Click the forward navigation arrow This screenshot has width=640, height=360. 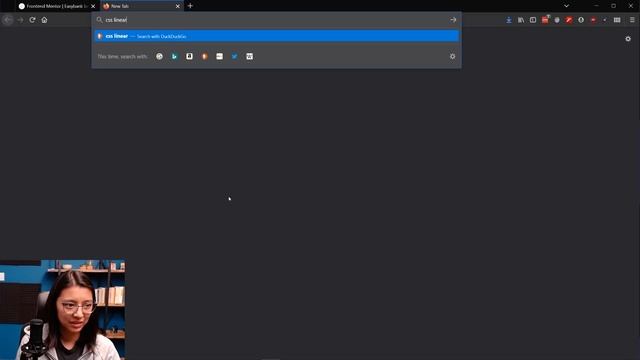pos(20,20)
